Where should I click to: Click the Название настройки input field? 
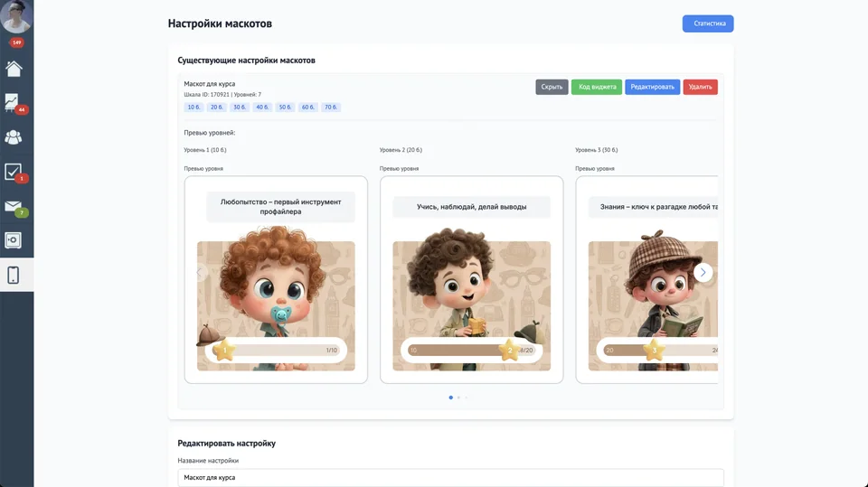click(450, 478)
